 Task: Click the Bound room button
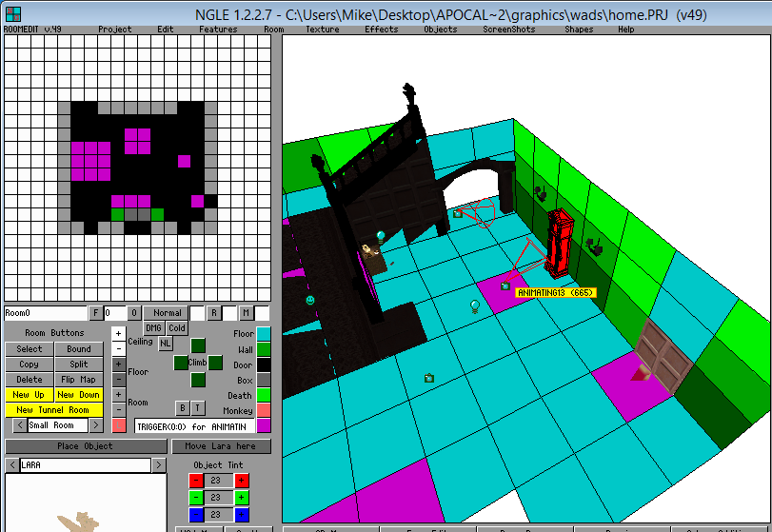click(79, 349)
